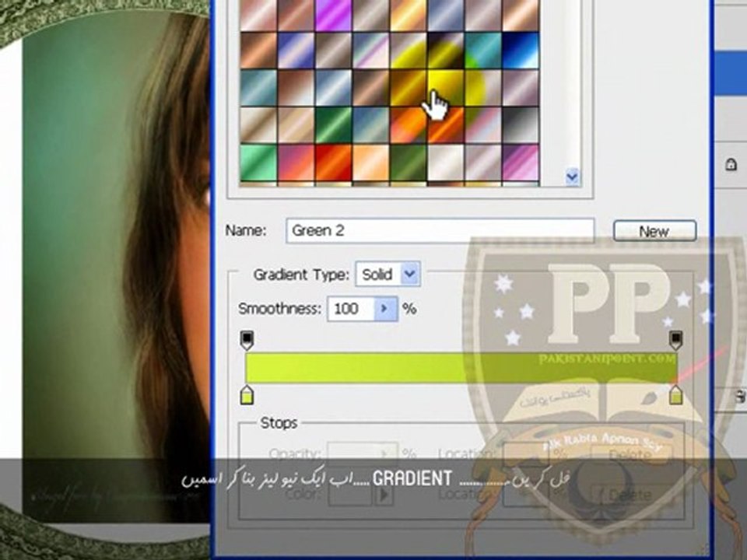The width and height of the screenshot is (747, 560).
Task: Open the Gradient Type dropdown showing Solid
Action: (x=388, y=275)
